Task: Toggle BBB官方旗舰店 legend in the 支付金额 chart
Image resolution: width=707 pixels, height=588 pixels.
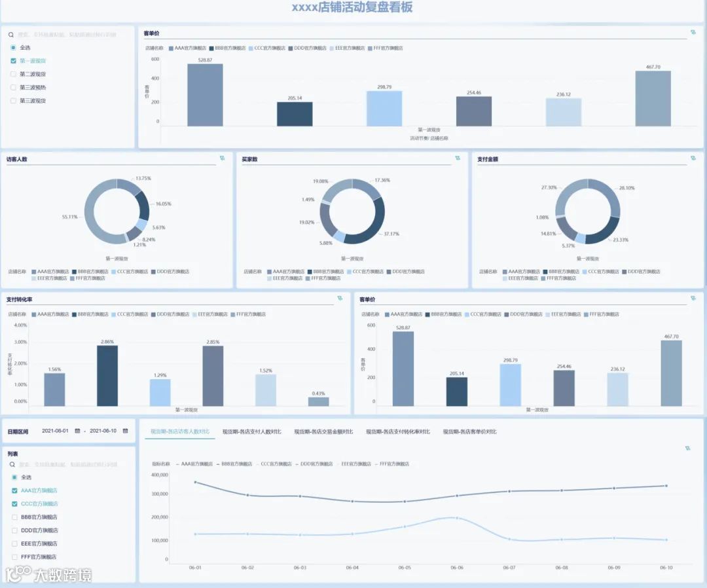Action: tap(561, 272)
